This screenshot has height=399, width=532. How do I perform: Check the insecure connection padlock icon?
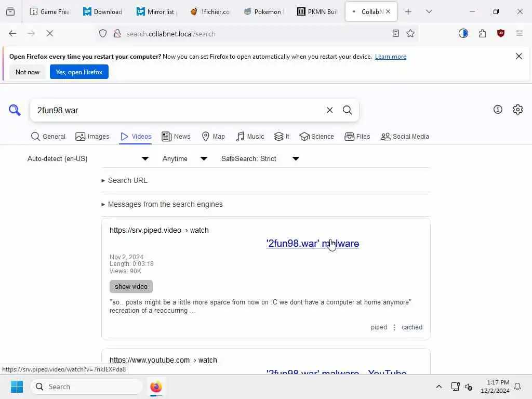coord(117,33)
